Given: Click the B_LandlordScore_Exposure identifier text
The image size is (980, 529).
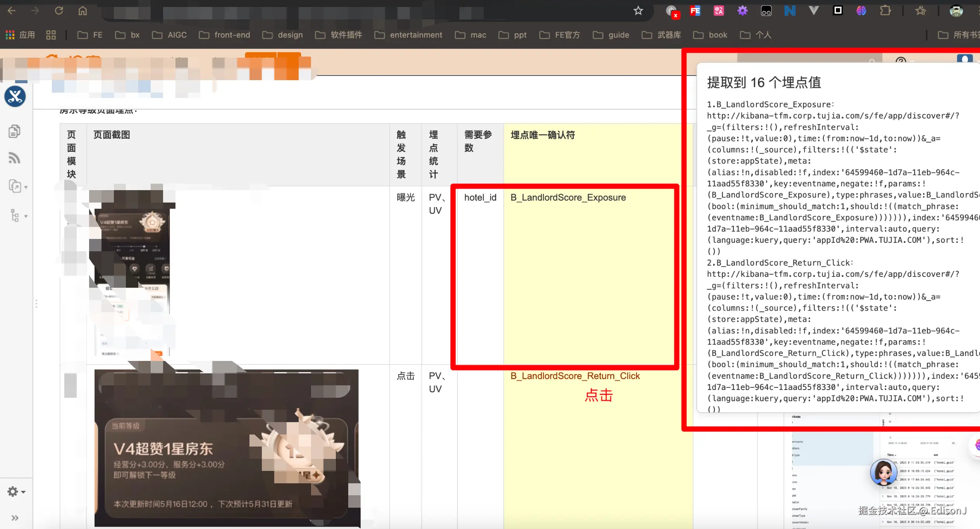Looking at the screenshot, I should (568, 198).
